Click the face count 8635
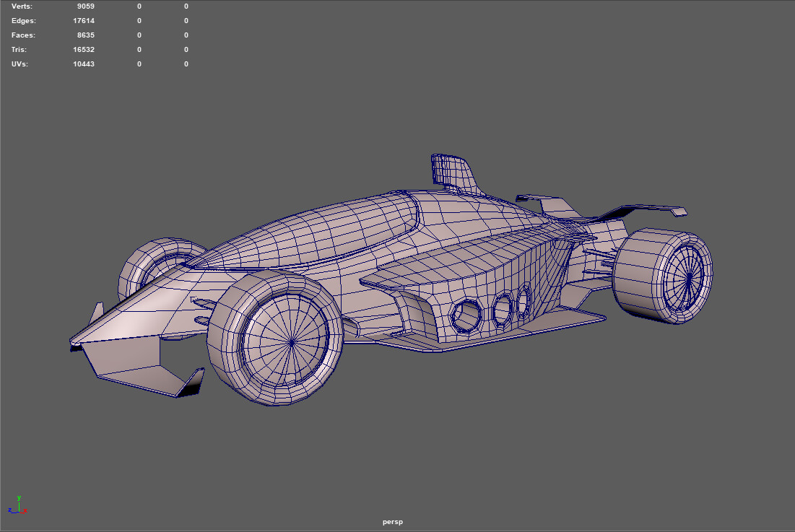 [x=87, y=35]
